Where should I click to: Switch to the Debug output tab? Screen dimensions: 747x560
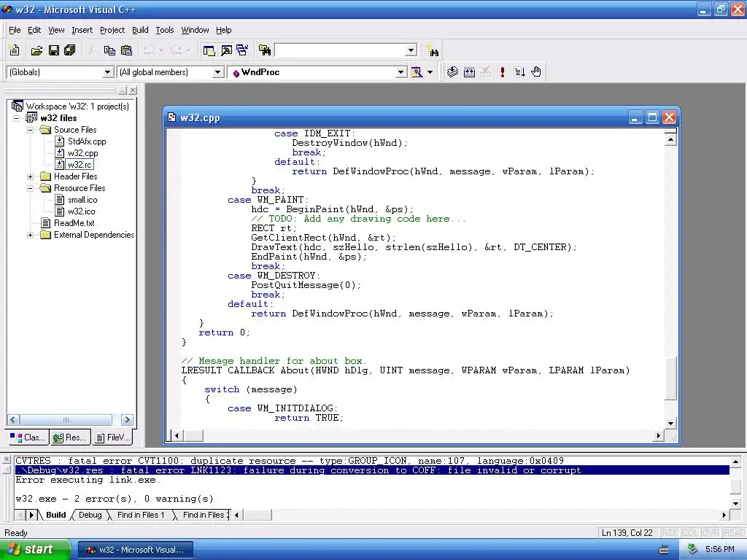click(90, 515)
